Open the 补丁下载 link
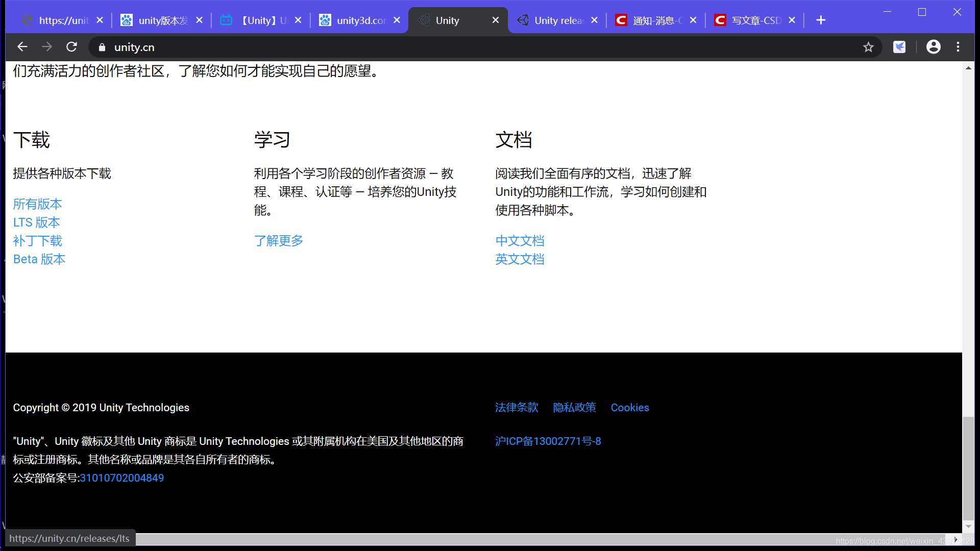 pyautogui.click(x=37, y=241)
